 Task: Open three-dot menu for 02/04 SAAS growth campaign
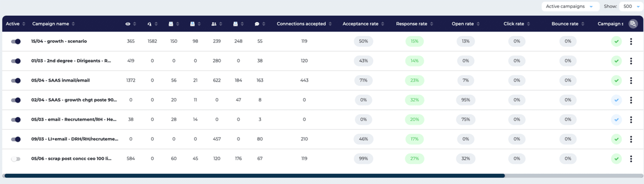click(x=631, y=100)
